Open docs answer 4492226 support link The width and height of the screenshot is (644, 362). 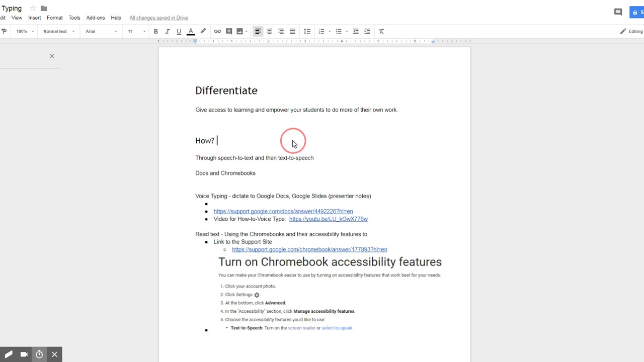[x=283, y=211]
